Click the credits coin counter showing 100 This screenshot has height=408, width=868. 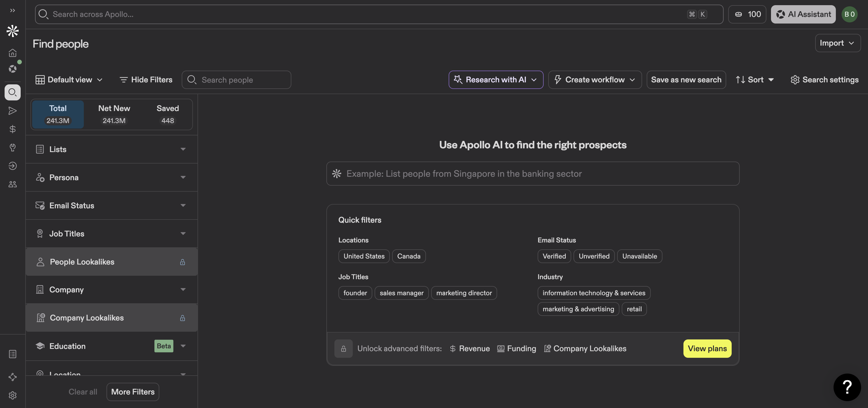click(x=747, y=14)
